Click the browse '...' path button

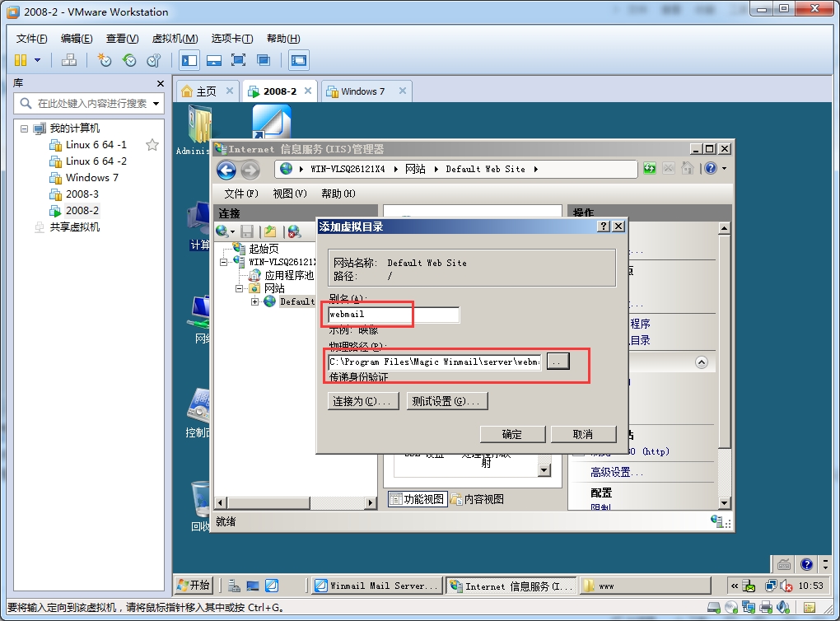click(558, 362)
